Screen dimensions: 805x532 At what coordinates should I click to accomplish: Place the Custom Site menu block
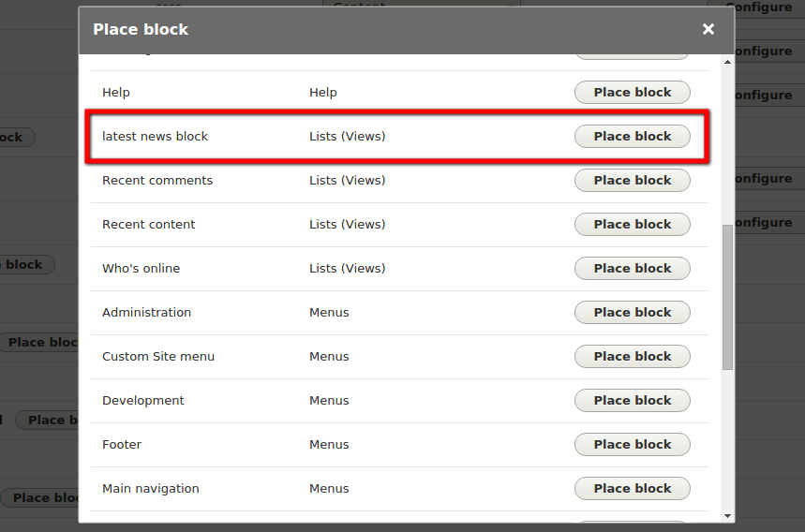632,357
